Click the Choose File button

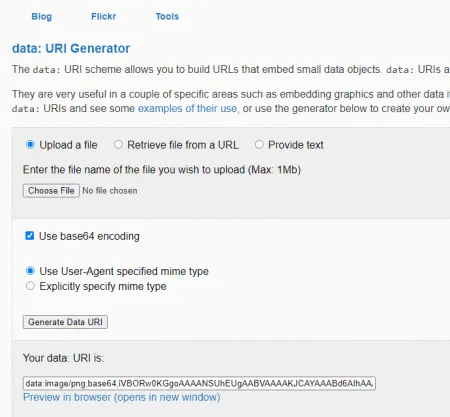pyautogui.click(x=51, y=191)
